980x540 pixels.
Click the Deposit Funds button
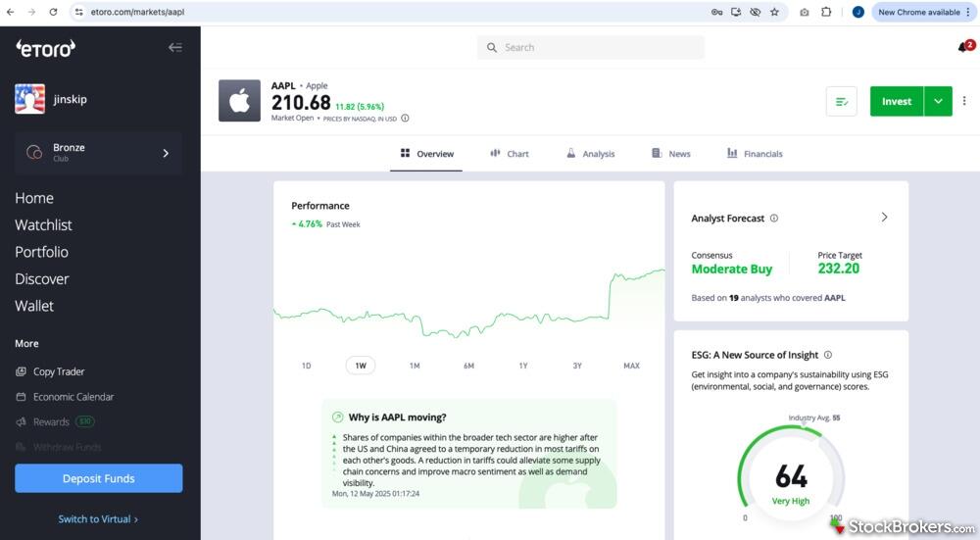98,478
